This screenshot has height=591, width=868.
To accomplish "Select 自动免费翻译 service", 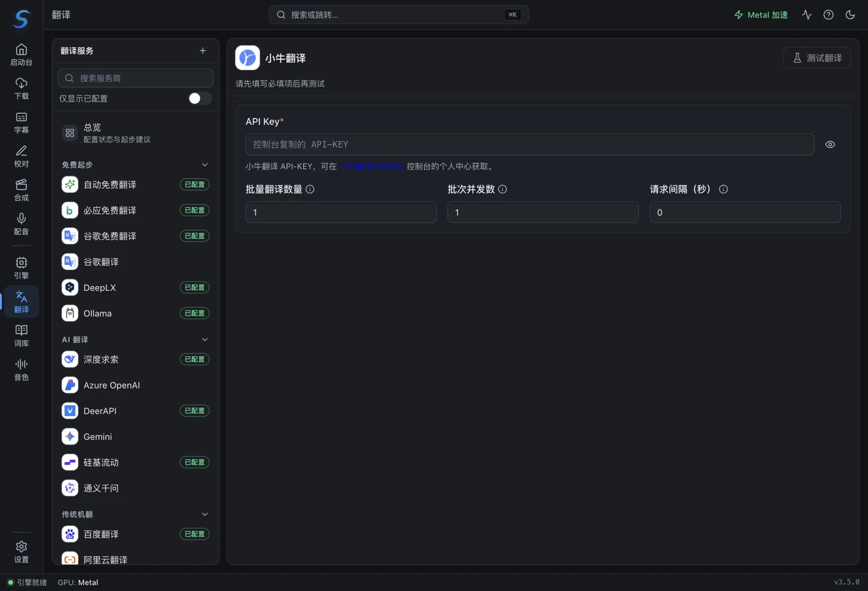I will pos(136,184).
